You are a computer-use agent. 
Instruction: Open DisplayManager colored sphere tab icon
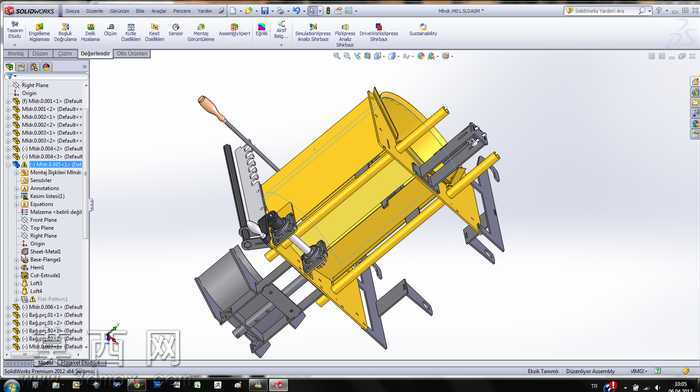46,67
